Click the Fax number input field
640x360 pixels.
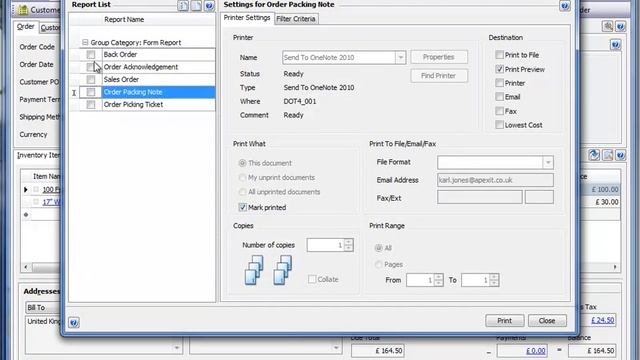click(x=480, y=197)
